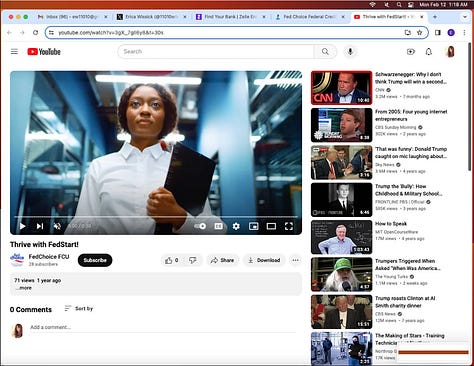The width and height of the screenshot is (474, 366).
Task: Go forward in the browser
Action: click(x=22, y=33)
